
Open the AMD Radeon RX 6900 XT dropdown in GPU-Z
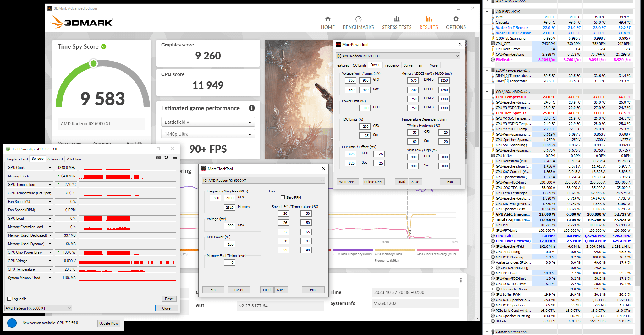(38, 308)
